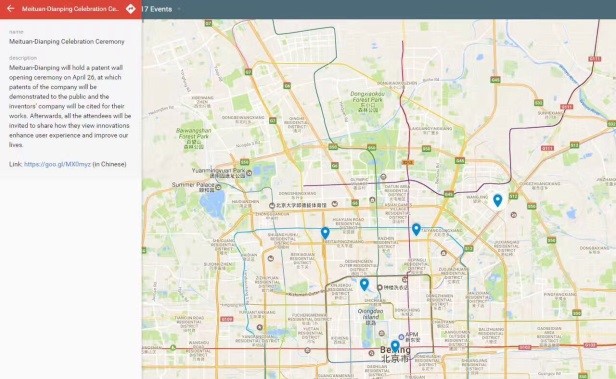Click the Meituan-Dianping Celebration header title

tap(70, 9)
